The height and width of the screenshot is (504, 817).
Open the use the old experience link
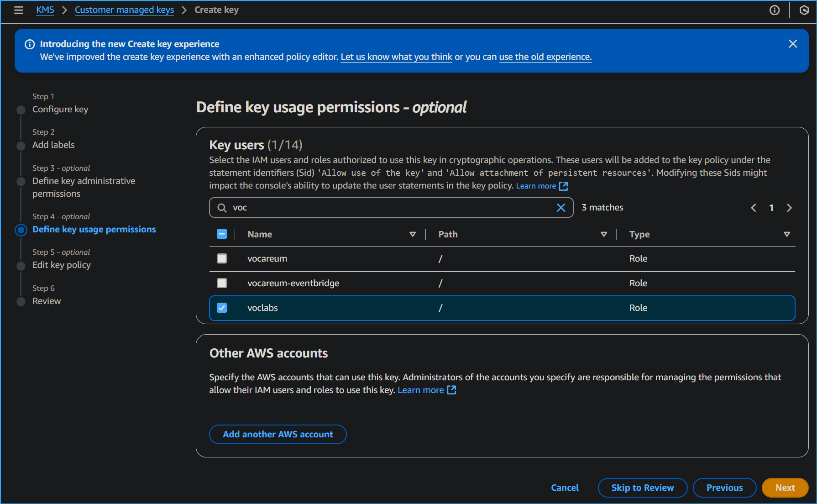click(x=545, y=57)
